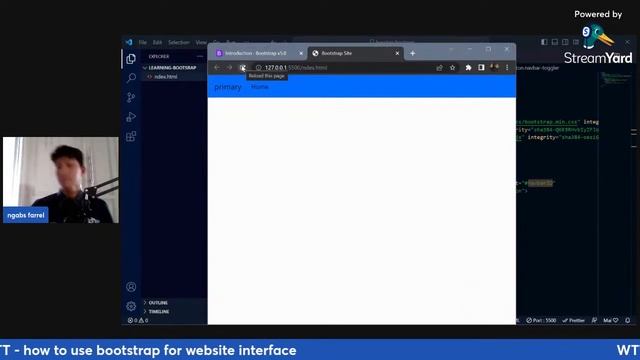The height and width of the screenshot is (360, 640).
Task: Select the Bootstrap Site tab
Action: [355, 53]
